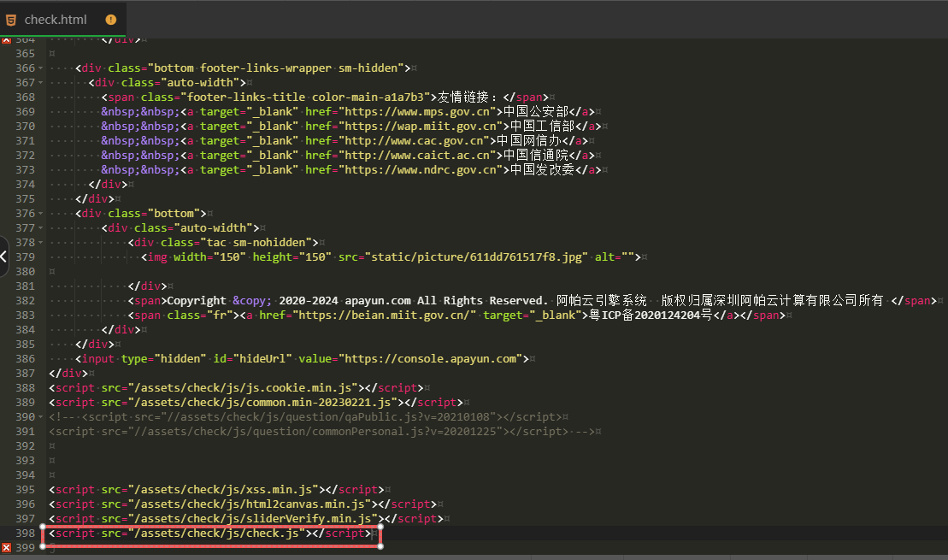Expand the hidden sidebar with the left arrow handle
The width and height of the screenshot is (948, 560).
tap(4, 256)
